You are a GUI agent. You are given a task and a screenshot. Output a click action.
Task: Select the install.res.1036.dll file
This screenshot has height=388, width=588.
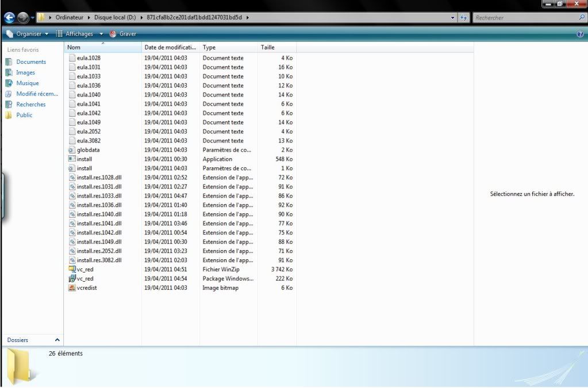pos(99,205)
